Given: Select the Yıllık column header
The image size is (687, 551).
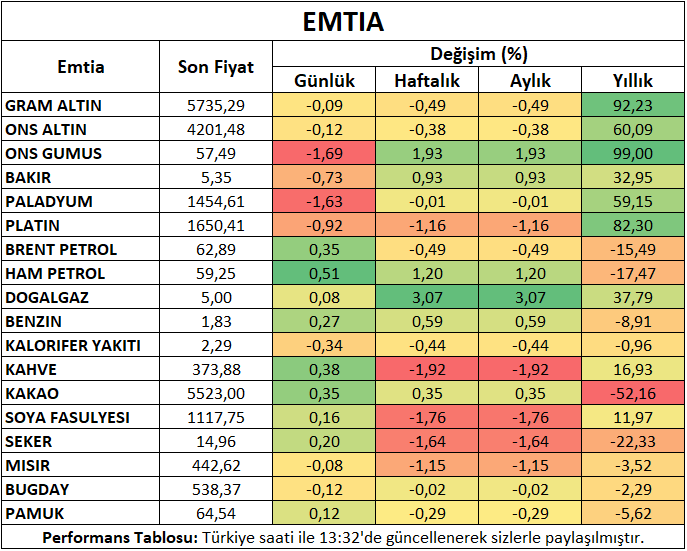Looking at the screenshot, I should [x=633, y=81].
